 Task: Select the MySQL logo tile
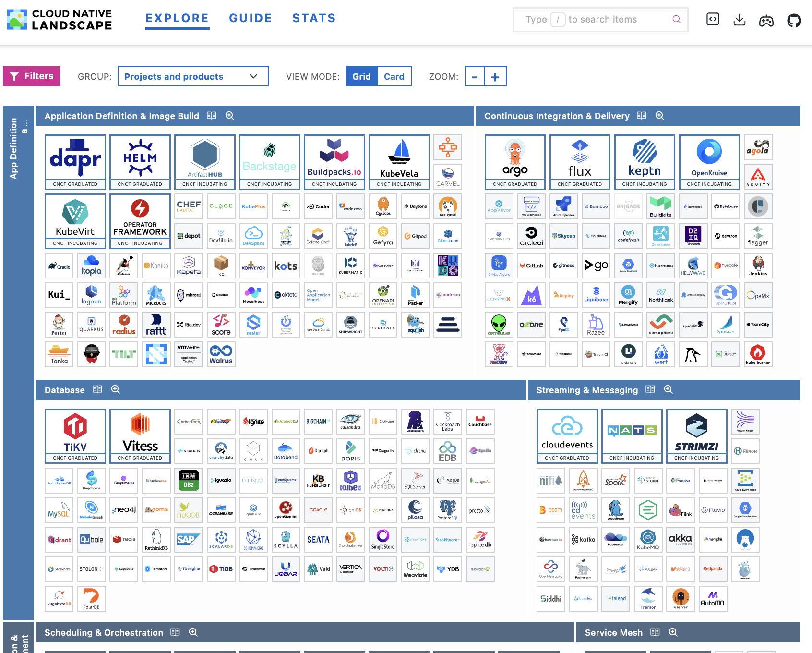coord(59,509)
